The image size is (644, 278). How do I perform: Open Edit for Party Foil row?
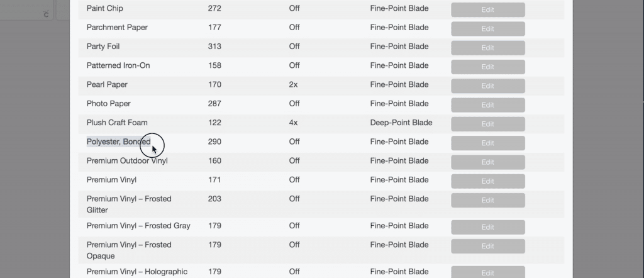click(x=487, y=48)
